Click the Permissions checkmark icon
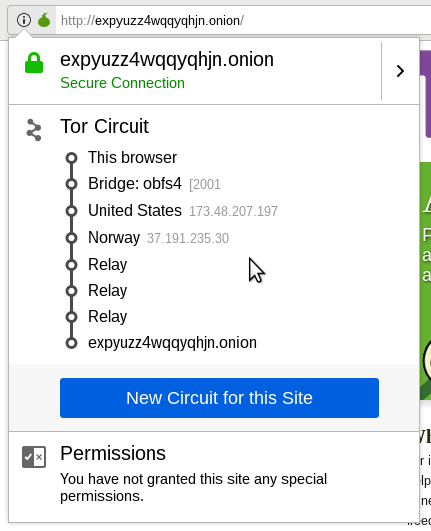 [34, 457]
